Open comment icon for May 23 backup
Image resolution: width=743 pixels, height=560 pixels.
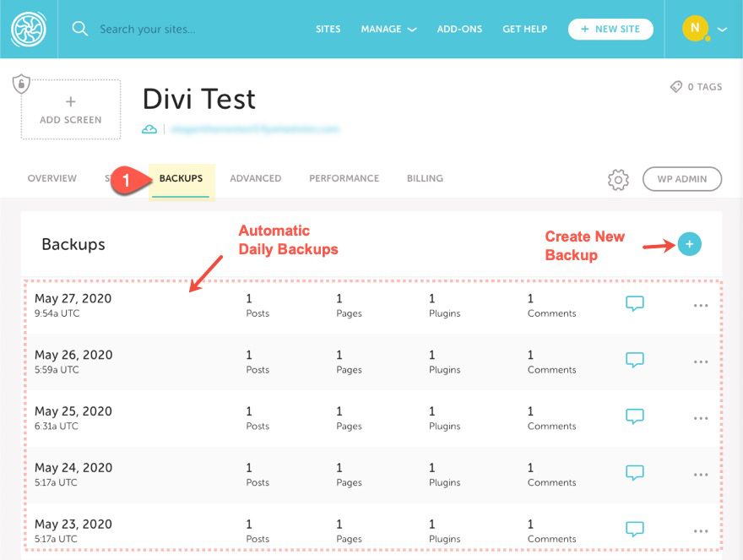point(634,530)
